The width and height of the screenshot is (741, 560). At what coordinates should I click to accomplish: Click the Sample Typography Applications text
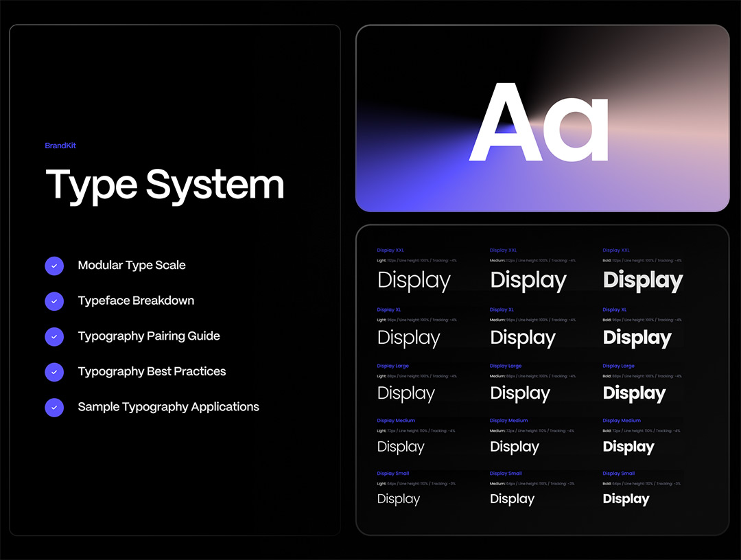(x=168, y=407)
